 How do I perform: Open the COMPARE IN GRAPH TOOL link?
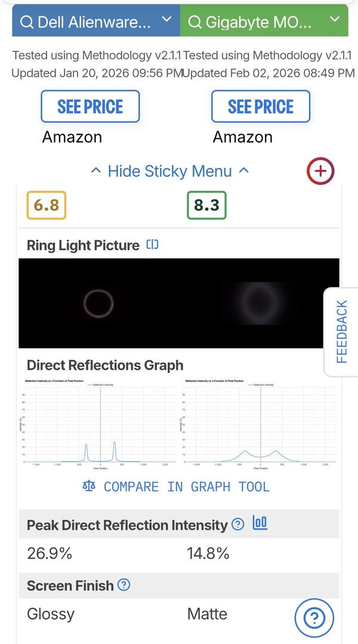[x=186, y=487]
